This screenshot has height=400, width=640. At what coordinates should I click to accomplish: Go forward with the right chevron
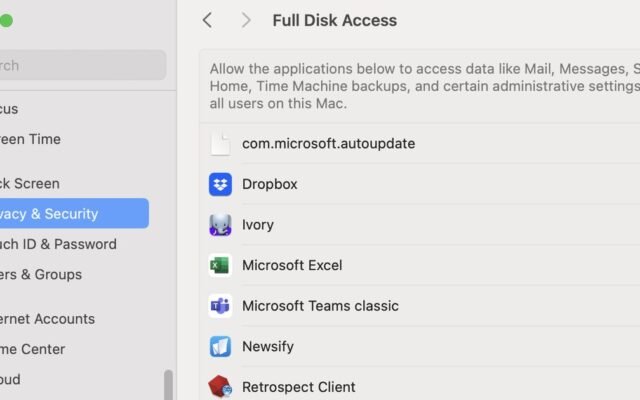[246, 20]
